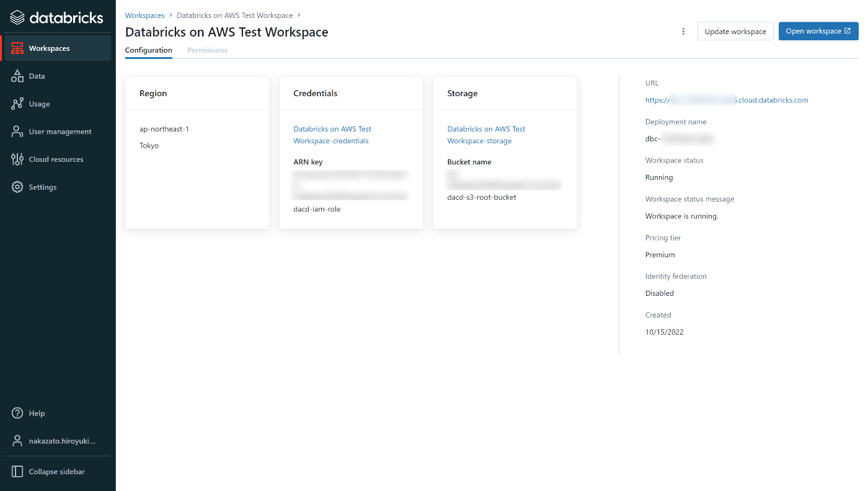The width and height of the screenshot is (868, 491).
Task: Click the Update workspace button
Action: point(735,32)
